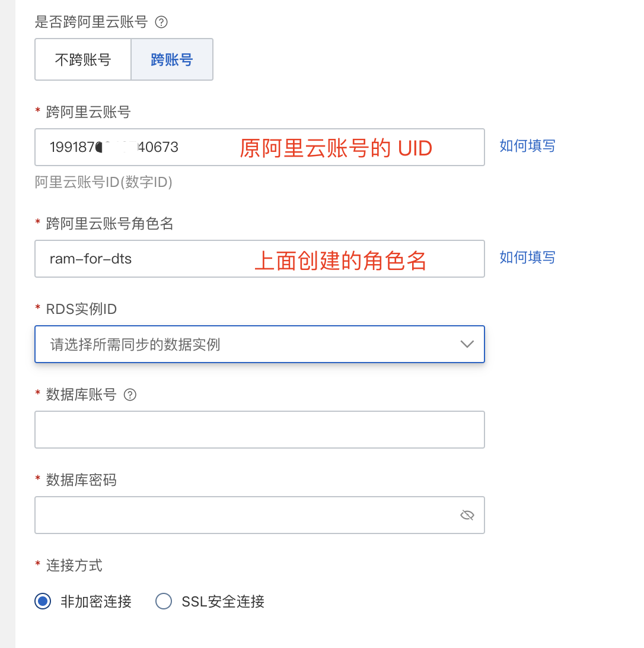The height and width of the screenshot is (648, 644).
Task: Select the 跨账号 option
Action: [x=172, y=59]
